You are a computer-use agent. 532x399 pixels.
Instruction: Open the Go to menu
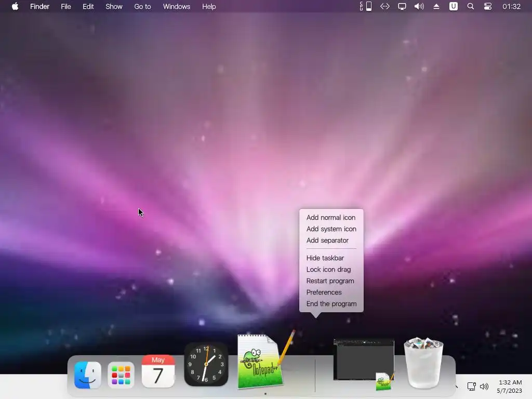(142, 6)
